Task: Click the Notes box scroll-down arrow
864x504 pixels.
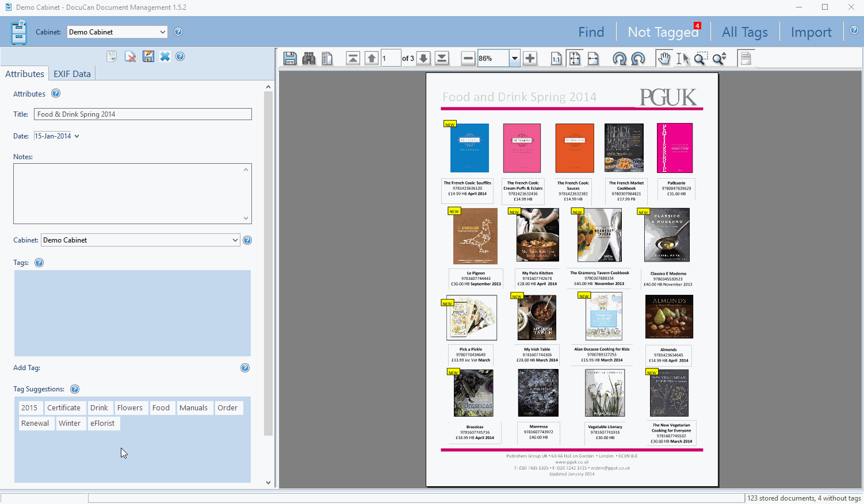Action: pyautogui.click(x=246, y=218)
